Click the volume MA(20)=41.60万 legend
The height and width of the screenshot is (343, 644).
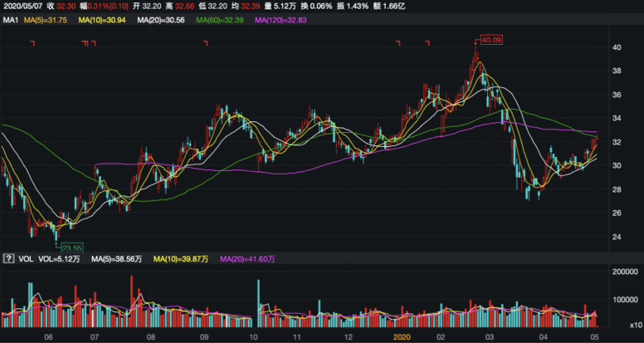point(247,259)
